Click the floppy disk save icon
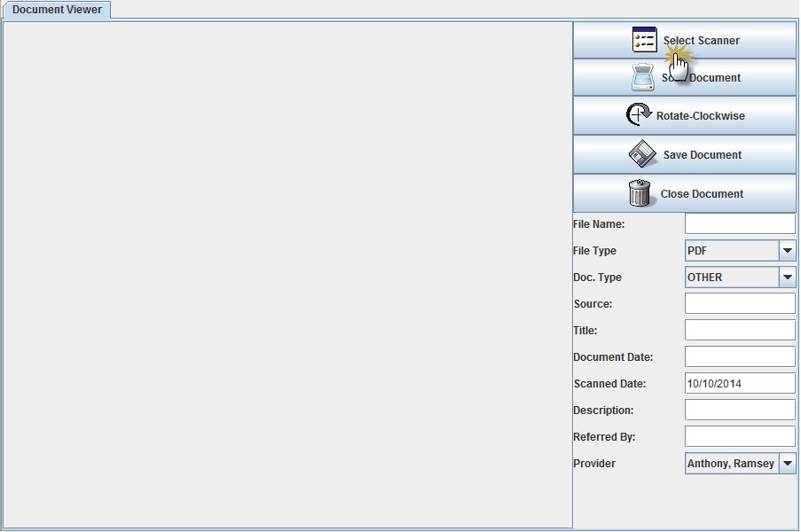801x532 pixels. pyautogui.click(x=642, y=154)
